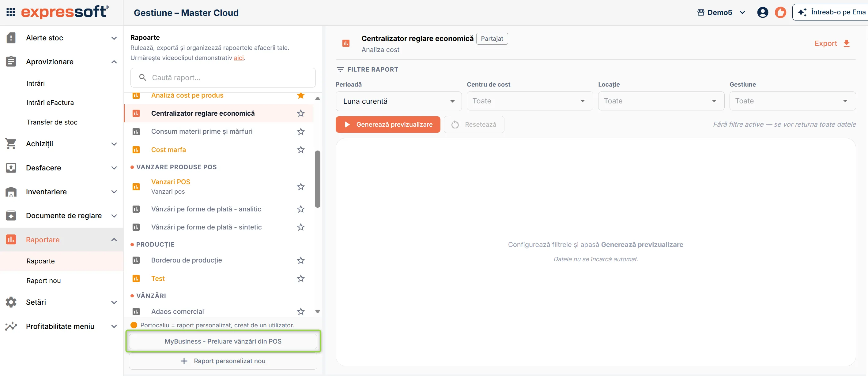Click the Export download icon
Image resolution: width=868 pixels, height=376 pixels.
(847, 43)
